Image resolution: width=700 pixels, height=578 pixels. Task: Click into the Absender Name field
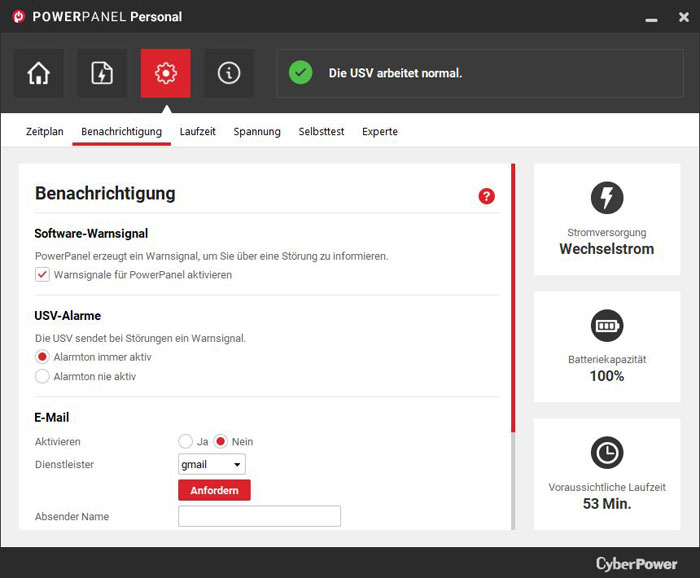[x=259, y=516]
